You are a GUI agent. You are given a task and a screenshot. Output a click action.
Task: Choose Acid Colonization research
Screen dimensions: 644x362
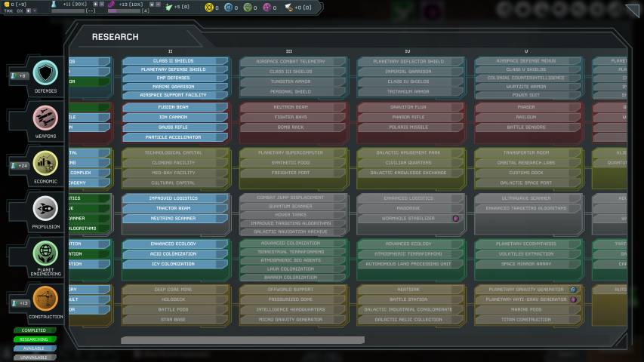175,254
